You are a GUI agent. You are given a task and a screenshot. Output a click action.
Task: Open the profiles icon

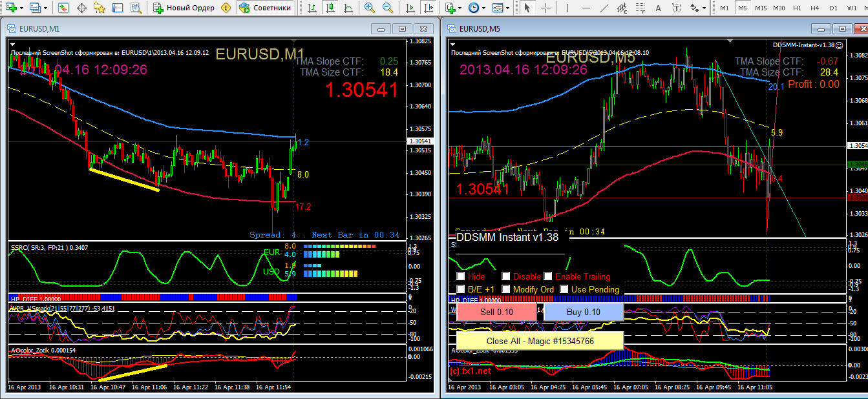[35, 8]
